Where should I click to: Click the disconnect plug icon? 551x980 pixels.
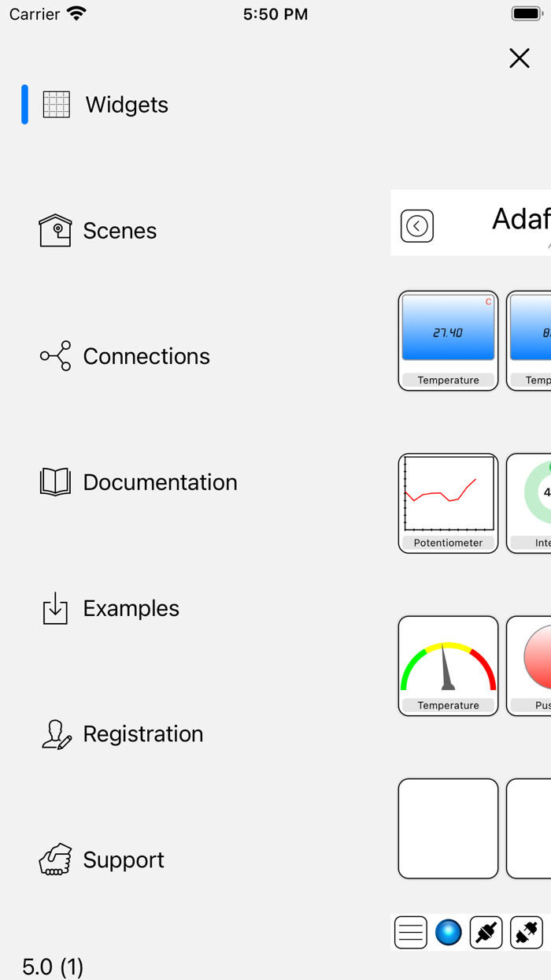(486, 931)
